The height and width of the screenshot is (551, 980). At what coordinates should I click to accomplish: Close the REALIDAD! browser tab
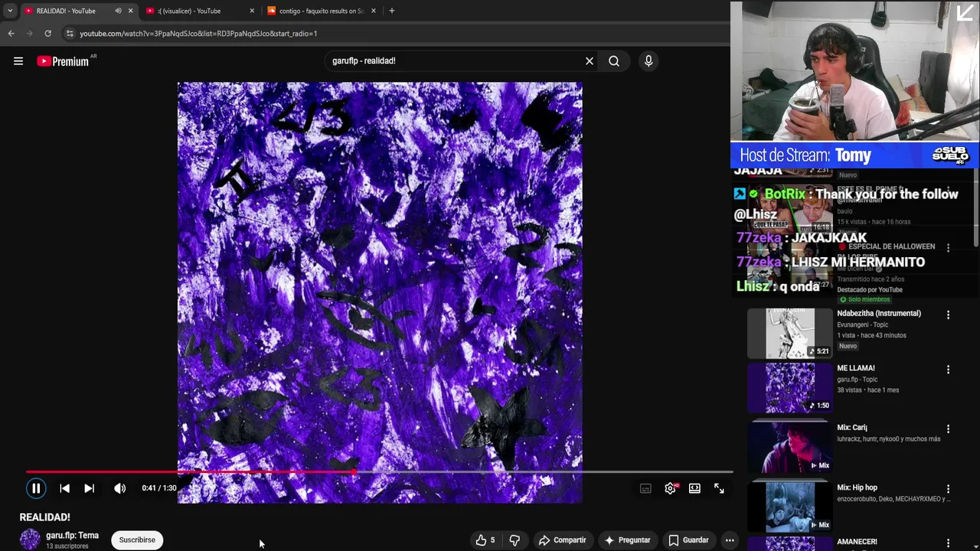pyautogui.click(x=130, y=11)
